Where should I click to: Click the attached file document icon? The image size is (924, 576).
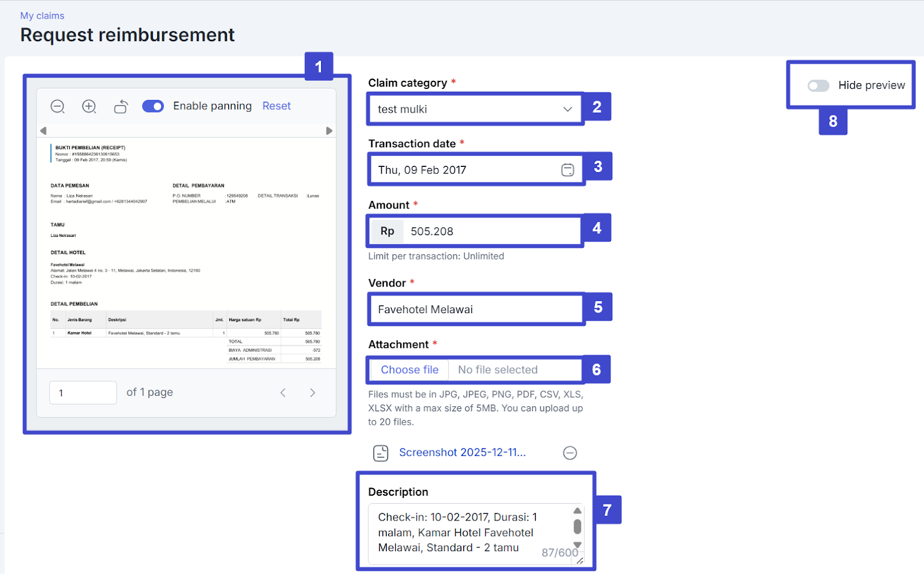(x=381, y=453)
